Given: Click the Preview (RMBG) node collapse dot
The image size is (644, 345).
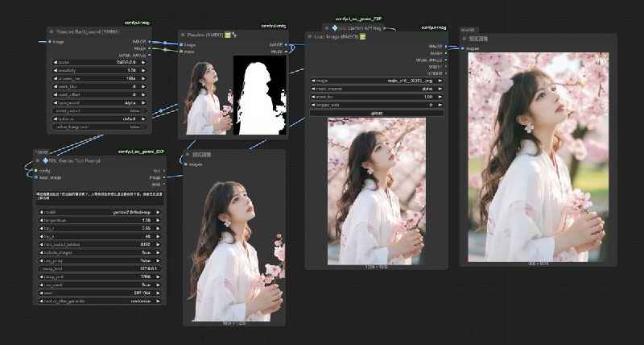Looking at the screenshot, I should click(x=184, y=35).
